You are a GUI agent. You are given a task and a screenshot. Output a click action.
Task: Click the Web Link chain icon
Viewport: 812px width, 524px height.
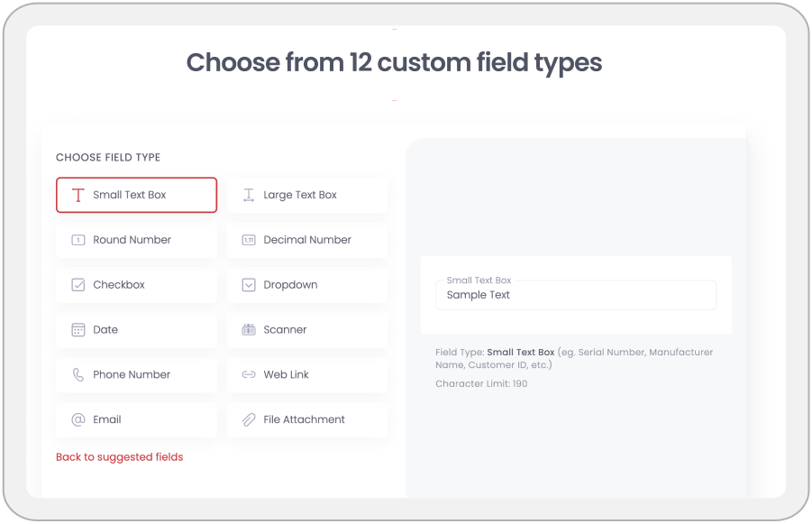[x=249, y=374]
